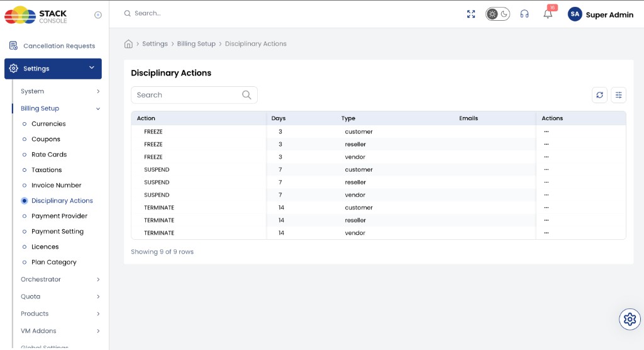Expand the Orchestrator submenu

tap(60, 279)
